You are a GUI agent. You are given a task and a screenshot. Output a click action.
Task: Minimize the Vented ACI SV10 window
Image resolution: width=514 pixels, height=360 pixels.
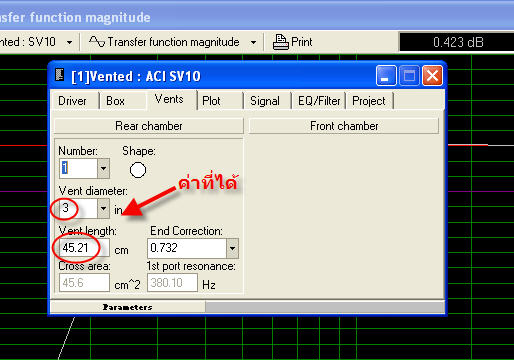coord(386,76)
